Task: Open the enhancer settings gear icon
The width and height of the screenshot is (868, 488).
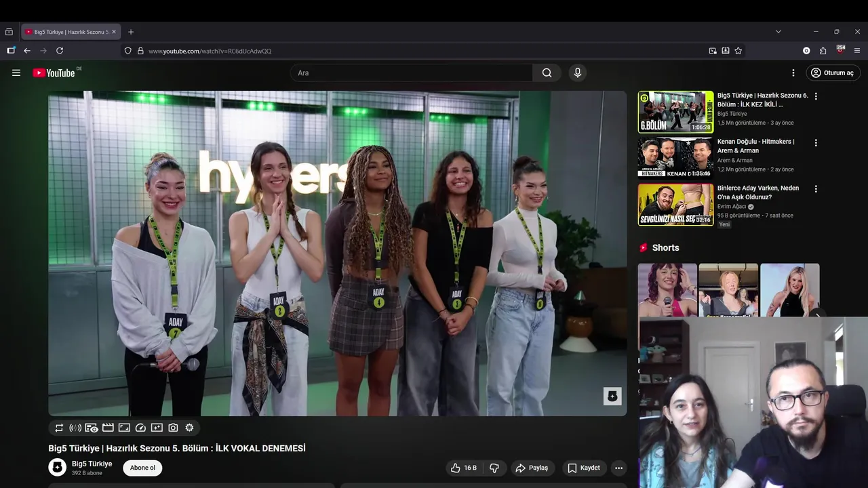Action: pos(189,428)
